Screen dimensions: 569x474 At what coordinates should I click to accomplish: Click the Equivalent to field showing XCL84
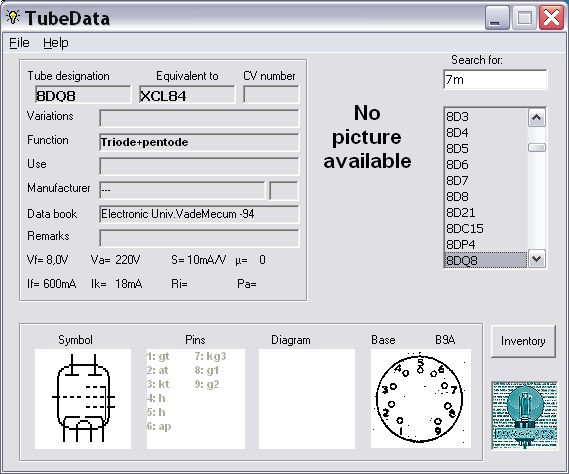pyautogui.click(x=187, y=95)
